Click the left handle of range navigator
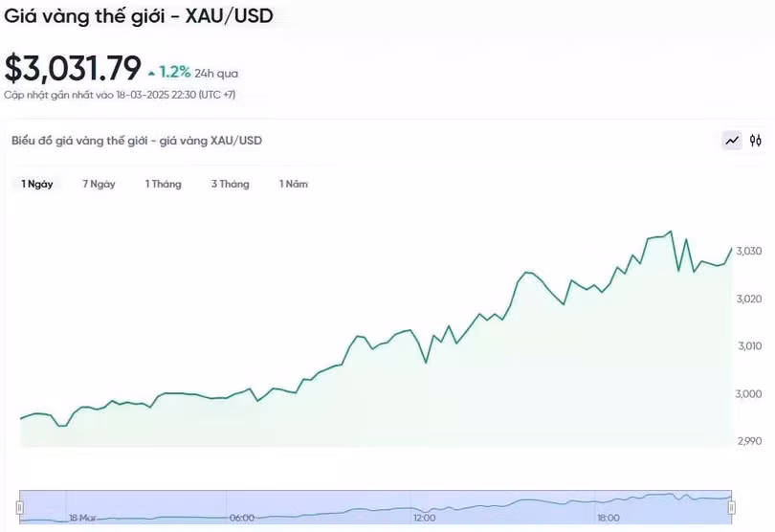This screenshot has height=532, width=775. pos(20,506)
